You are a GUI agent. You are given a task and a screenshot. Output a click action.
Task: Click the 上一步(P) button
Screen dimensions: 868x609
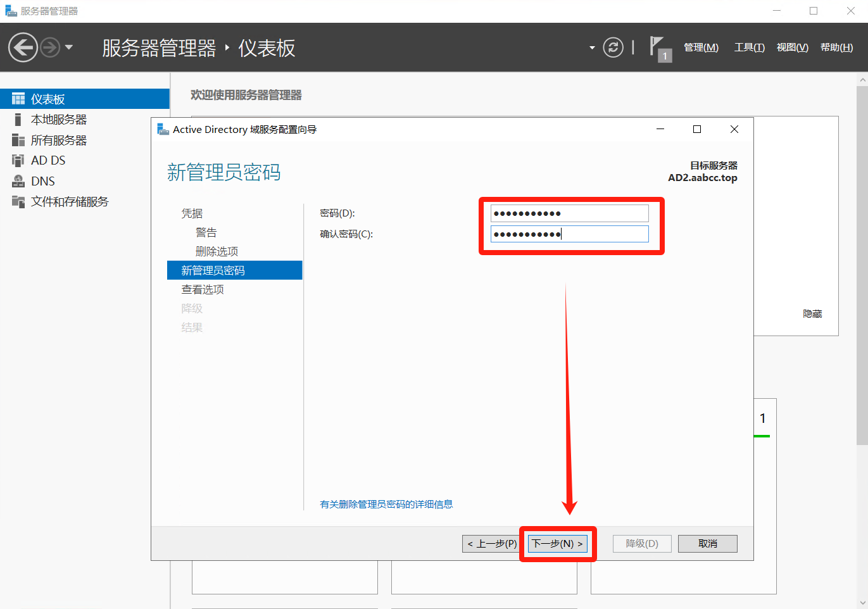click(x=492, y=544)
